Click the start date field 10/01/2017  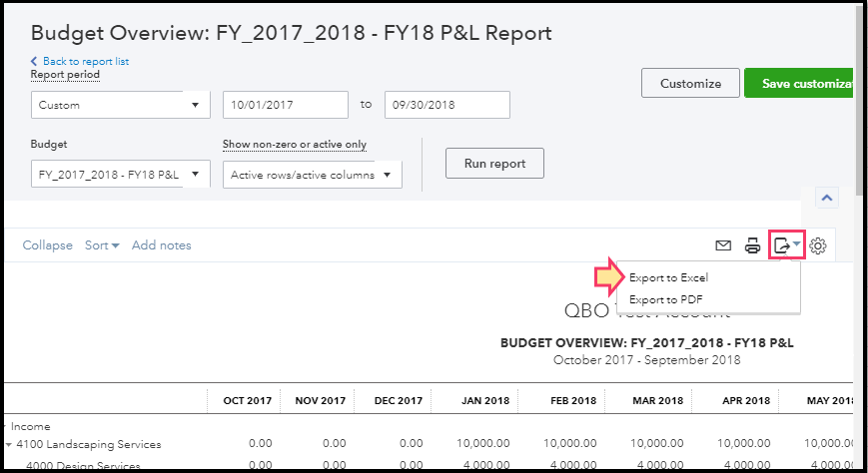pos(286,105)
